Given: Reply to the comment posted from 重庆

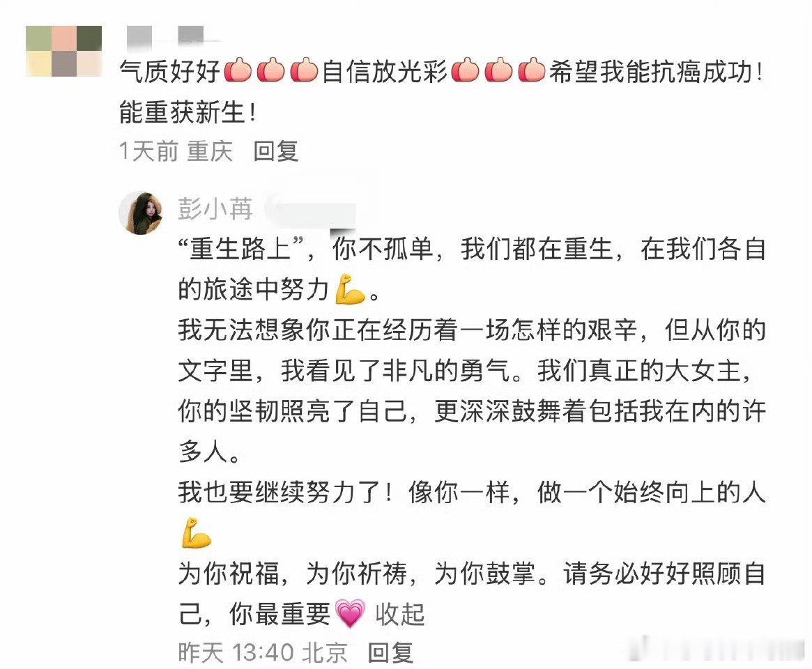Looking at the screenshot, I should pos(275,151).
